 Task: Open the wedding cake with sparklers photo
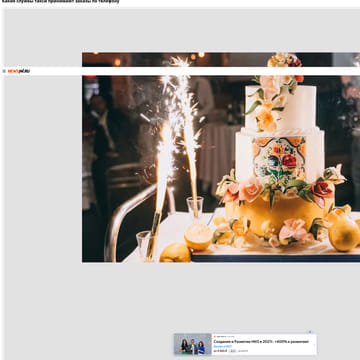(x=221, y=157)
